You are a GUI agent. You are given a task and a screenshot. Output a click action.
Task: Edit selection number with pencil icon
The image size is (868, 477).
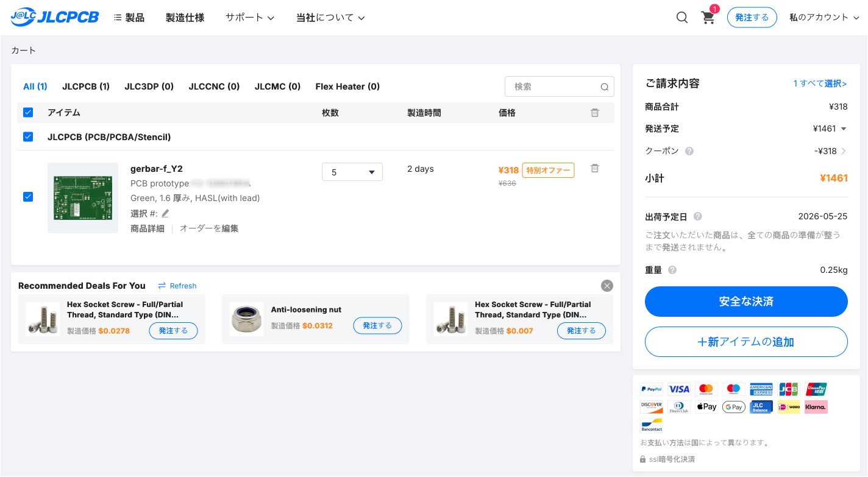[x=165, y=213]
